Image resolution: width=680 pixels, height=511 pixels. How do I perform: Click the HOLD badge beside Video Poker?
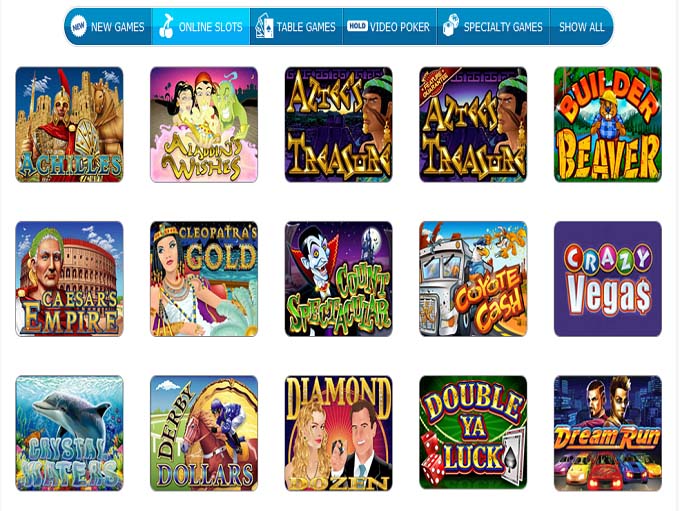(x=357, y=26)
